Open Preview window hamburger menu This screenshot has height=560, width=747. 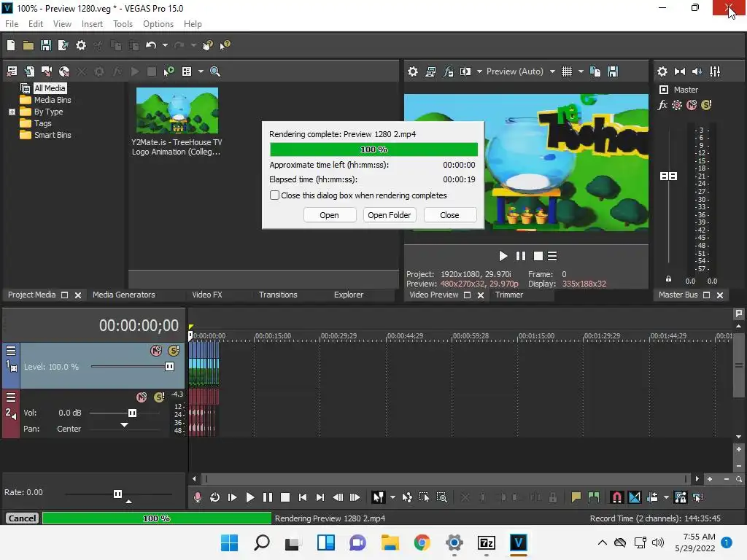(x=552, y=256)
